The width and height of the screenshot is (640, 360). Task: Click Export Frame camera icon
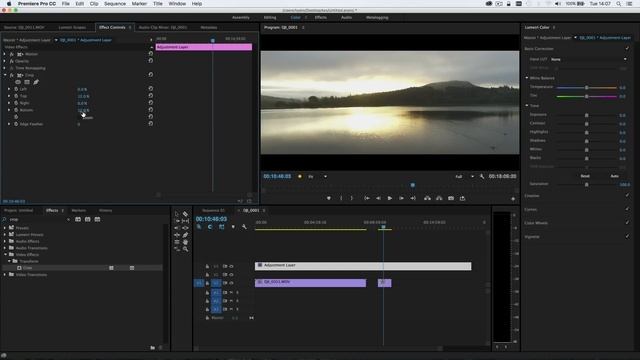pos(451,198)
